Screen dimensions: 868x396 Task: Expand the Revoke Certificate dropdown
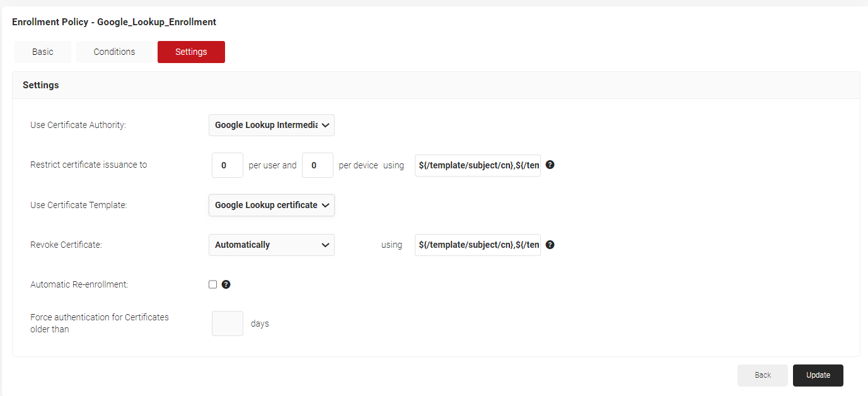click(271, 245)
